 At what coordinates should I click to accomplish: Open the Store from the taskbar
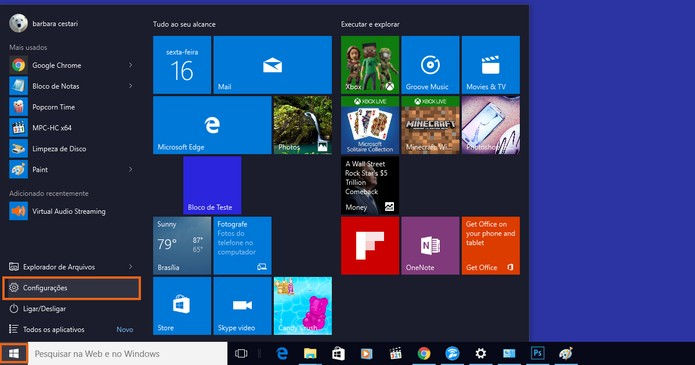[x=339, y=353]
